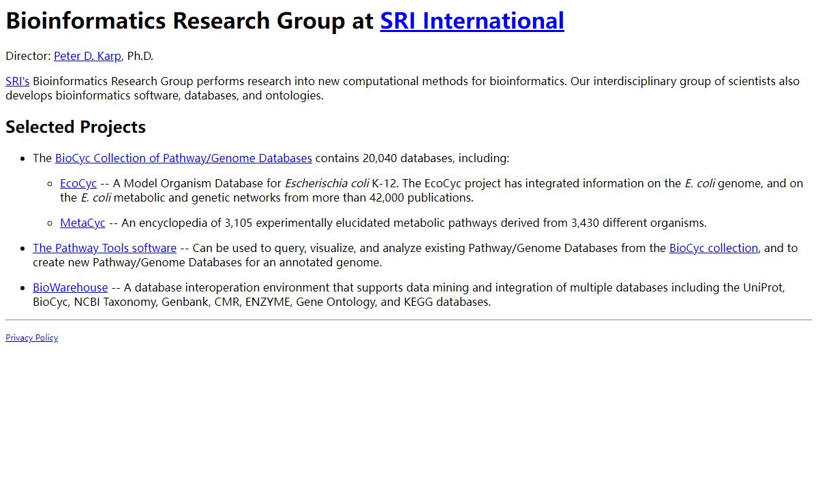The image size is (818, 504).
Task: Click the 'Director:' label text
Action: point(28,56)
